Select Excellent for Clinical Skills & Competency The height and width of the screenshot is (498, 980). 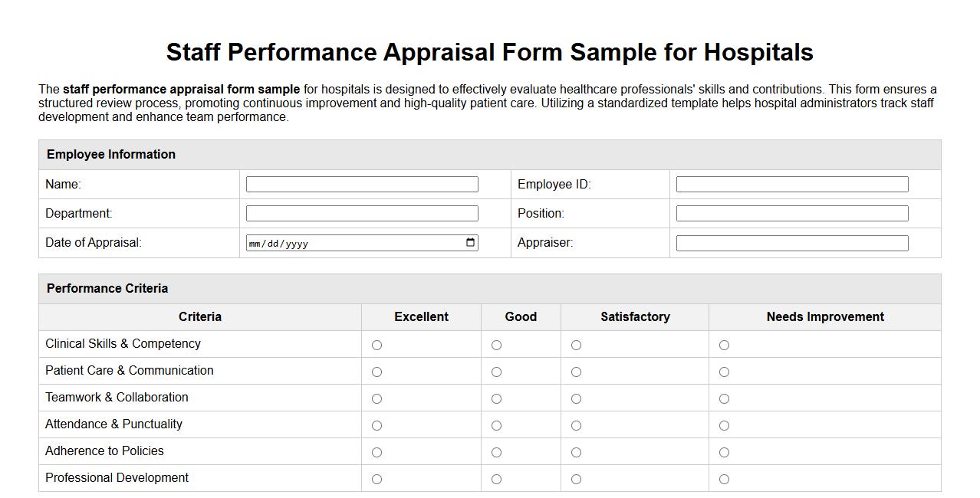(x=377, y=345)
